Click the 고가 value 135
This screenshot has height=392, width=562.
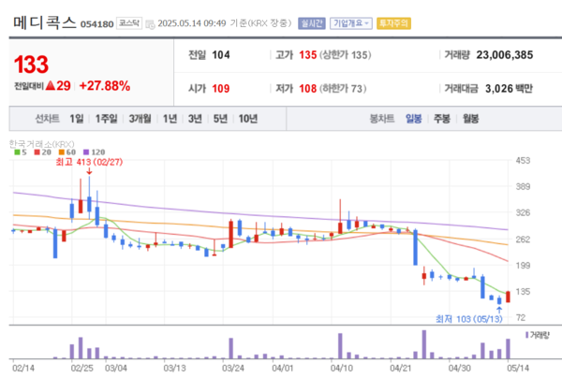308,55
